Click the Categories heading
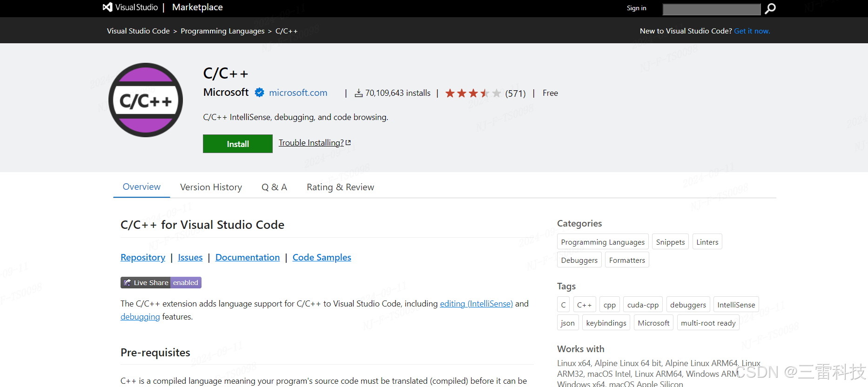 pyautogui.click(x=579, y=223)
